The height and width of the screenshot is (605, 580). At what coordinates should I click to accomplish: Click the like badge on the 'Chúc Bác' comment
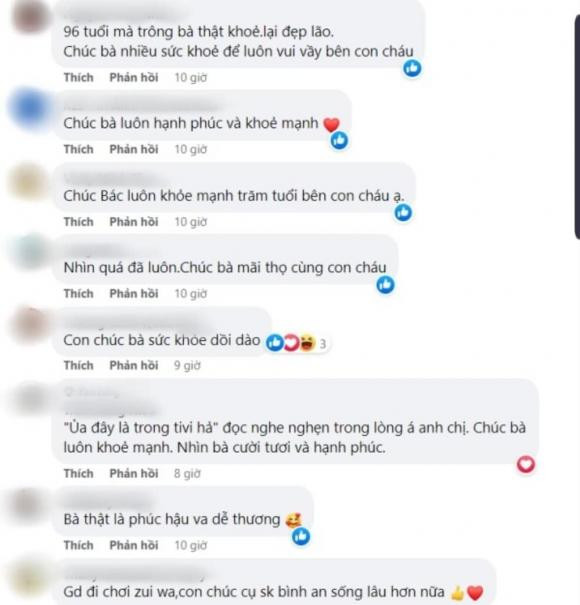click(x=403, y=213)
